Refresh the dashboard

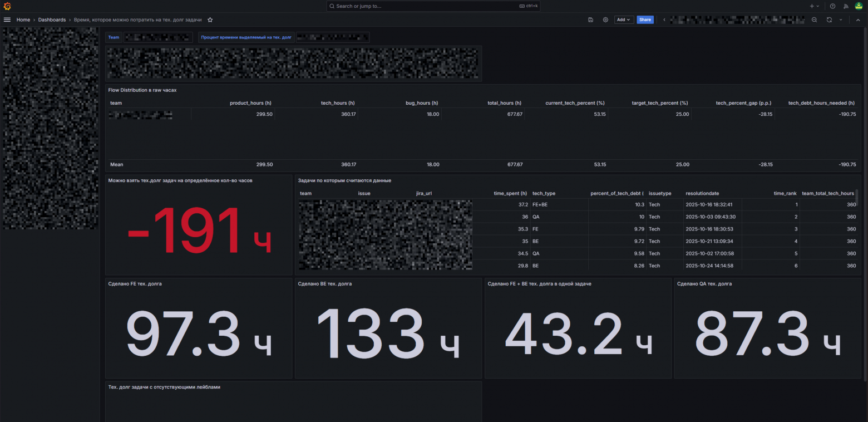pos(828,19)
